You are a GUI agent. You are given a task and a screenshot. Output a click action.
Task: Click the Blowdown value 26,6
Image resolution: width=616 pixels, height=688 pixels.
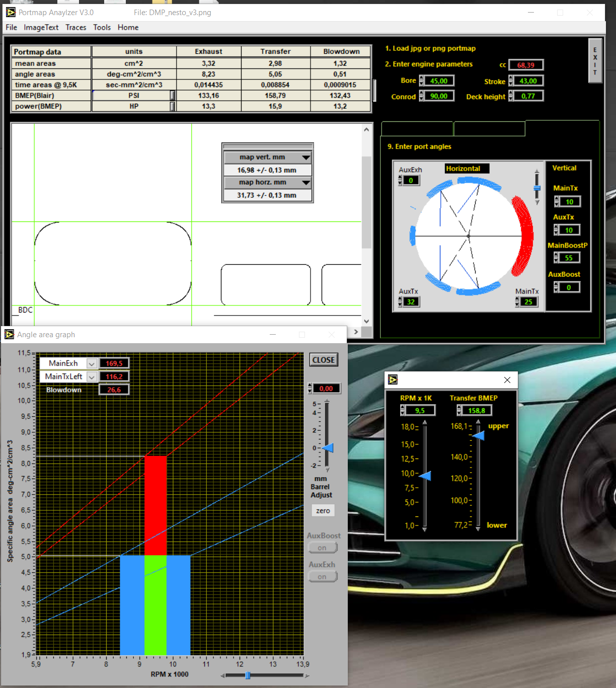click(114, 390)
